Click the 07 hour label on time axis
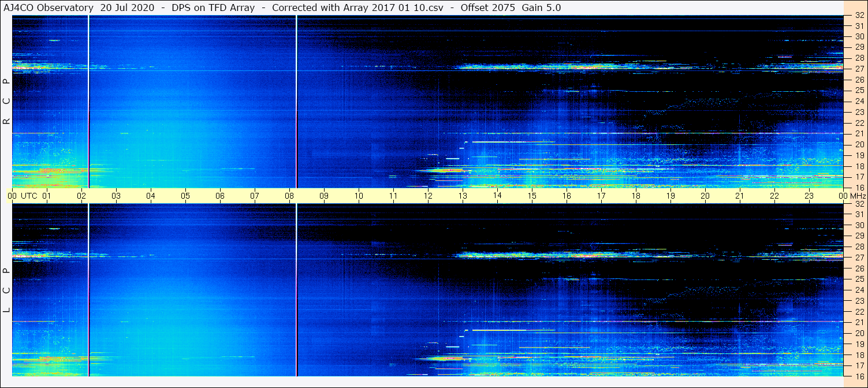This screenshot has height=388, width=868. click(255, 196)
